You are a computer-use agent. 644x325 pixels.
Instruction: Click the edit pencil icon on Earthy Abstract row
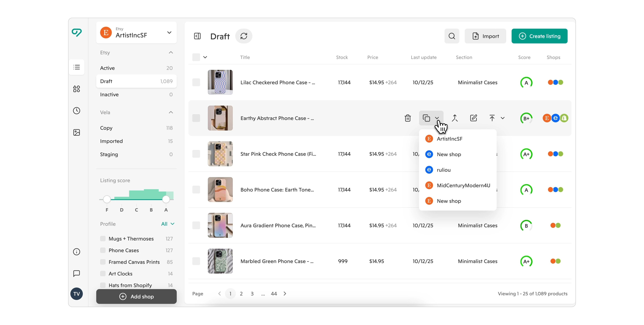(x=473, y=118)
